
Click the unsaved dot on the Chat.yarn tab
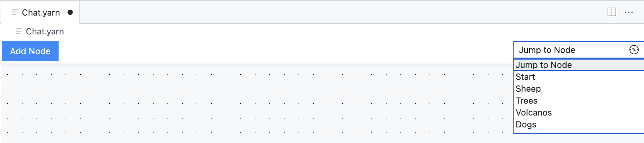click(70, 13)
